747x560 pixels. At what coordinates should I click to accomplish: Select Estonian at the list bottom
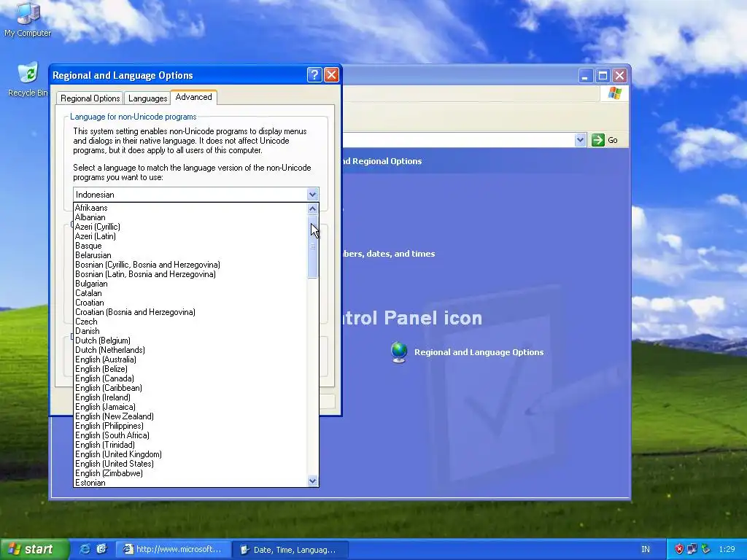190,483
